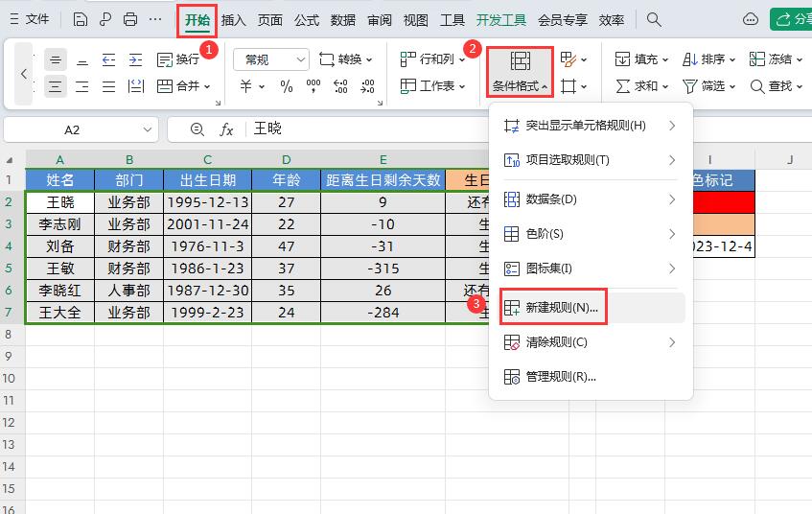Click the decrease decimal places icon
Screen dimensions: 812x514
[367, 86]
